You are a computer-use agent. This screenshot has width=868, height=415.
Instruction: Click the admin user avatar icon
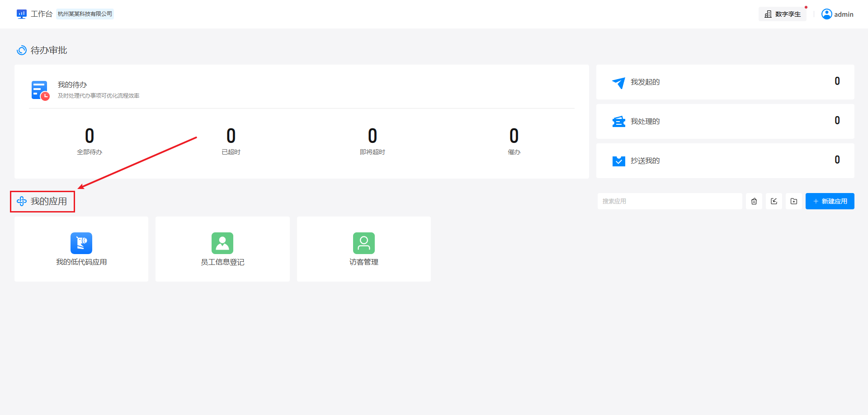[826, 14]
